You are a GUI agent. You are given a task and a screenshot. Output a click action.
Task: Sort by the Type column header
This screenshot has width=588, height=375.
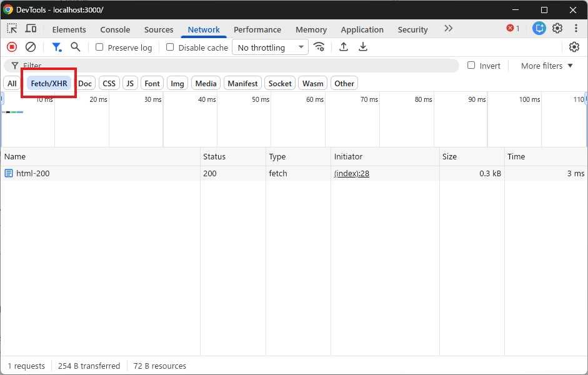(x=298, y=157)
